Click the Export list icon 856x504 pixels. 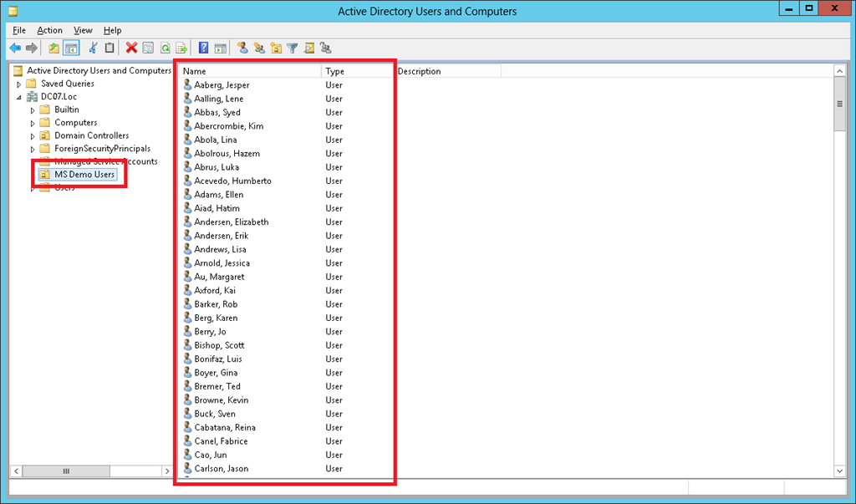point(181,48)
